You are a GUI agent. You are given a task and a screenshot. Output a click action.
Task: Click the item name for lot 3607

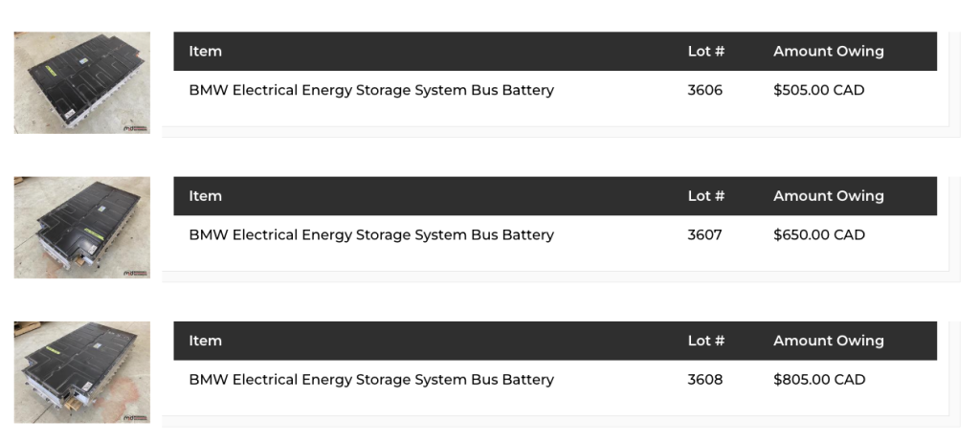pyautogui.click(x=371, y=235)
